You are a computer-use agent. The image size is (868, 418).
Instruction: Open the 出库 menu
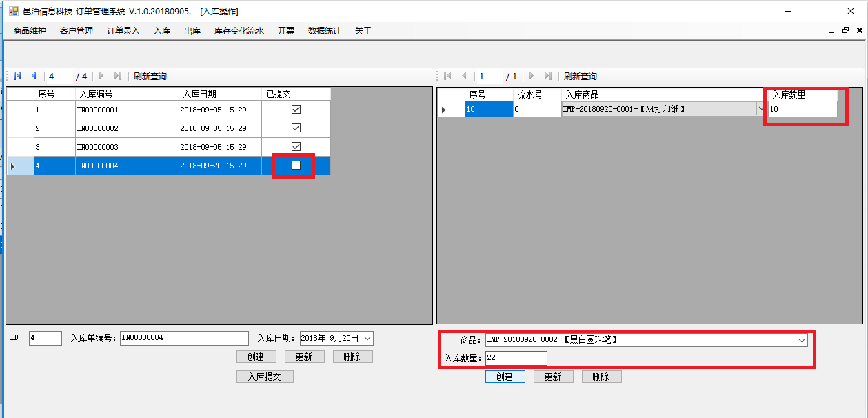(x=192, y=30)
